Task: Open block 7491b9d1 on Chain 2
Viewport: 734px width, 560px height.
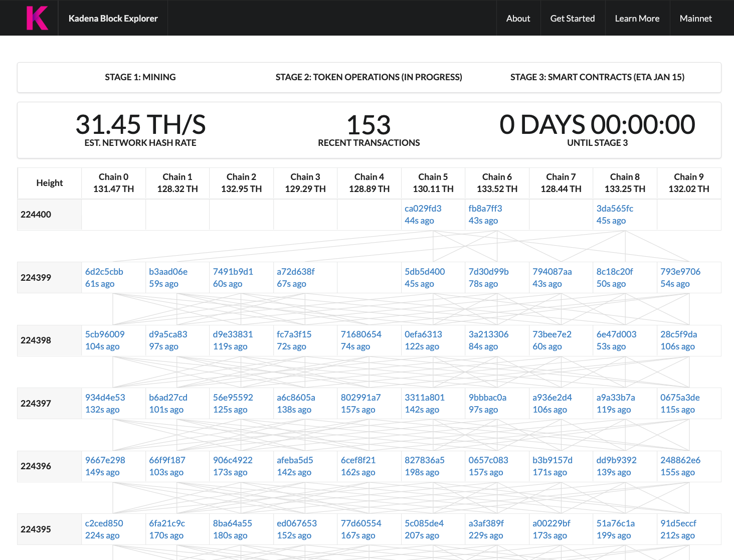Action: pyautogui.click(x=233, y=272)
